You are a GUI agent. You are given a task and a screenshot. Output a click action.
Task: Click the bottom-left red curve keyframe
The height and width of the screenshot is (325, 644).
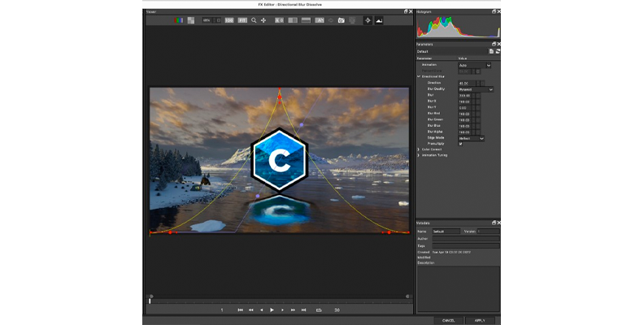click(x=171, y=232)
